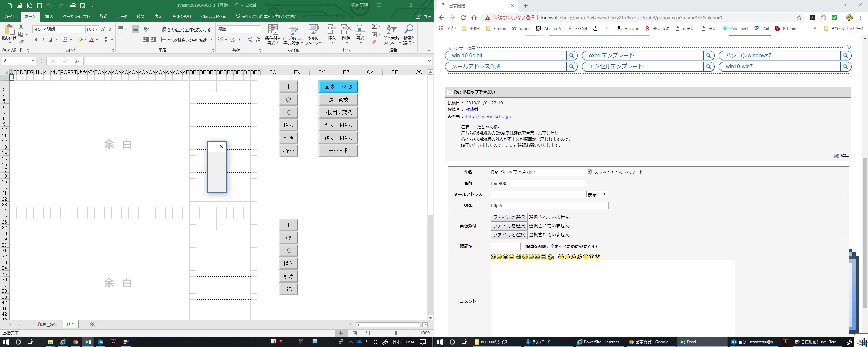Click the Cut scissors icon
Image resolution: width=868 pixels, height=347 pixels.
[21, 26]
